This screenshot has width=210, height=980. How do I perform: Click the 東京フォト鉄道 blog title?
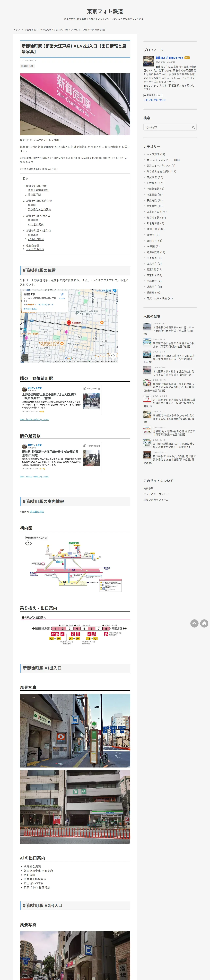(105, 11)
